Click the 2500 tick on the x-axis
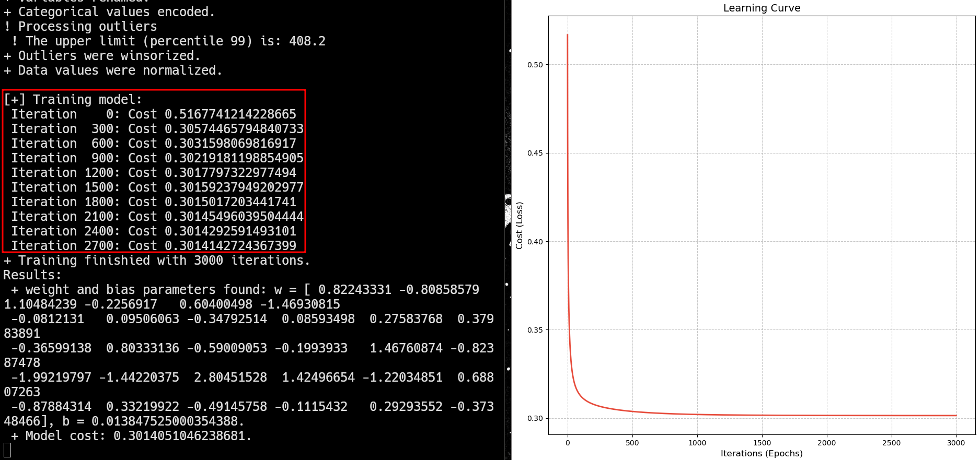 pos(892,443)
